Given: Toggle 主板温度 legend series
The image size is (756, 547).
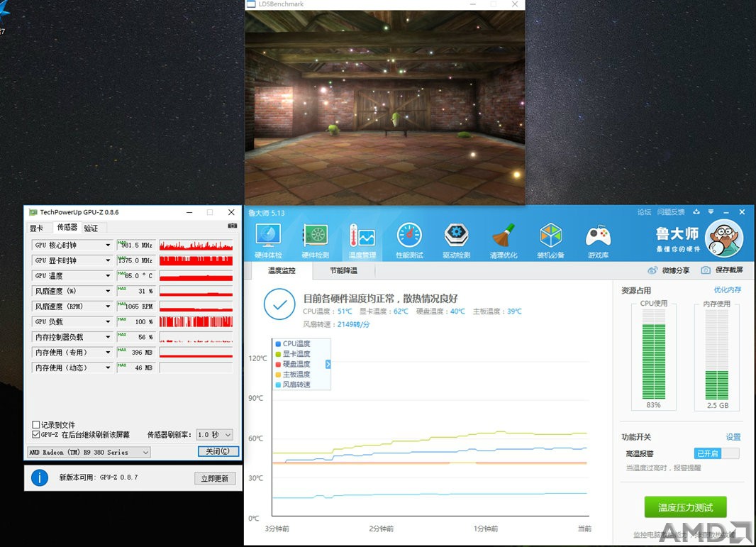Looking at the screenshot, I should (293, 375).
